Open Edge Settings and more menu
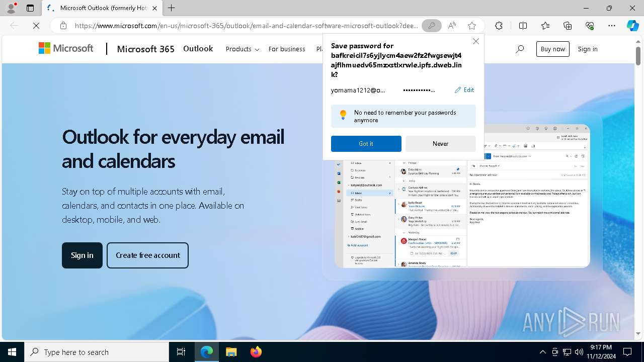This screenshot has height=362, width=644. pyautogui.click(x=612, y=26)
